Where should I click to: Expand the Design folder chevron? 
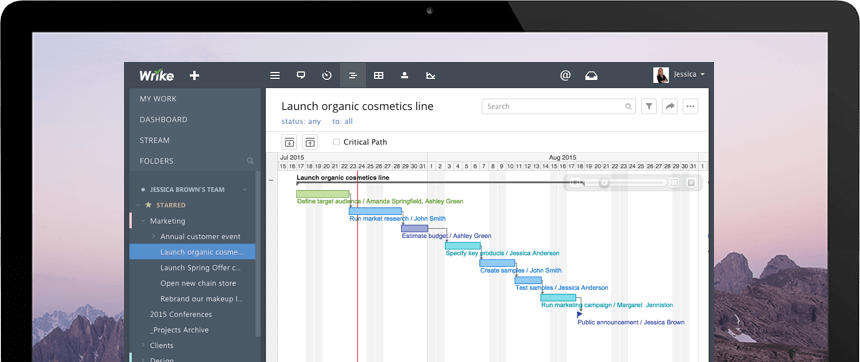[143, 360]
